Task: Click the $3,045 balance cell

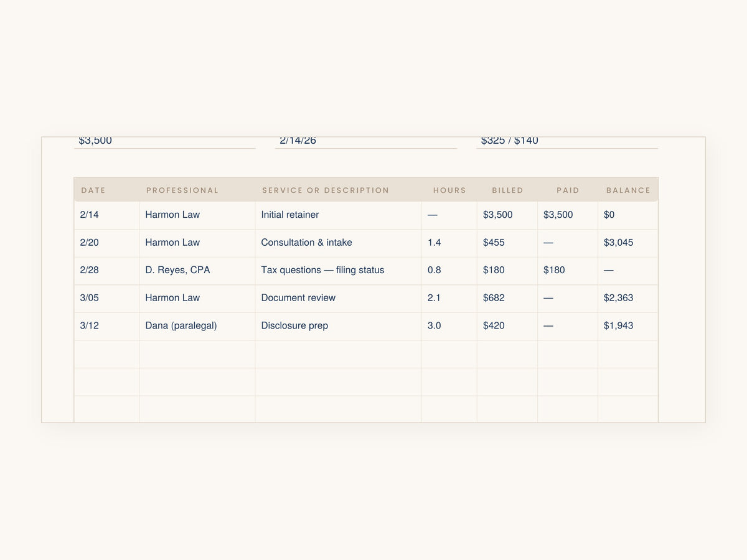Action: pyautogui.click(x=627, y=243)
